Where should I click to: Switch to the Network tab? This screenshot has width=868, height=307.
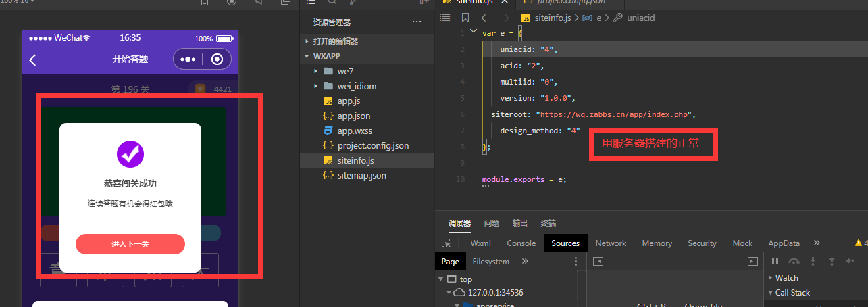pyautogui.click(x=611, y=243)
